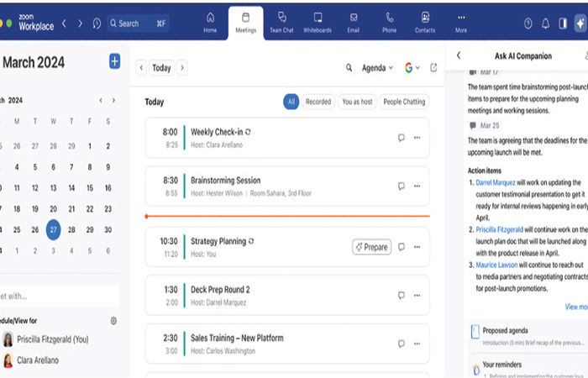
Task: Open calendar in external window icon
Action: (x=433, y=67)
